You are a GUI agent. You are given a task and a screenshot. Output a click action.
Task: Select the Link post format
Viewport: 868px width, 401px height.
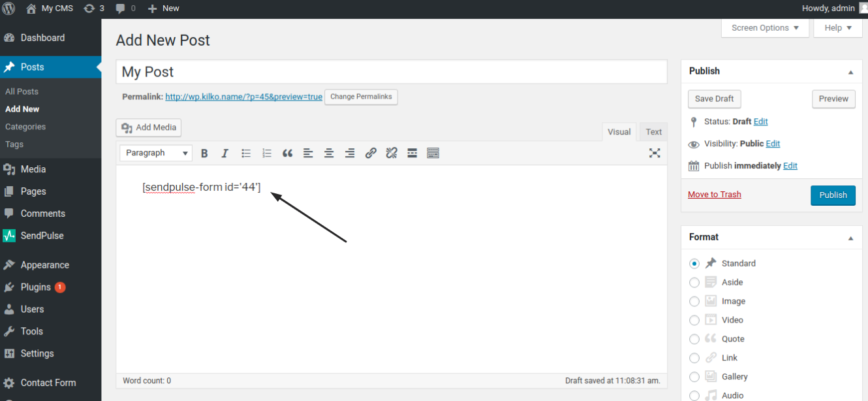[x=694, y=358]
